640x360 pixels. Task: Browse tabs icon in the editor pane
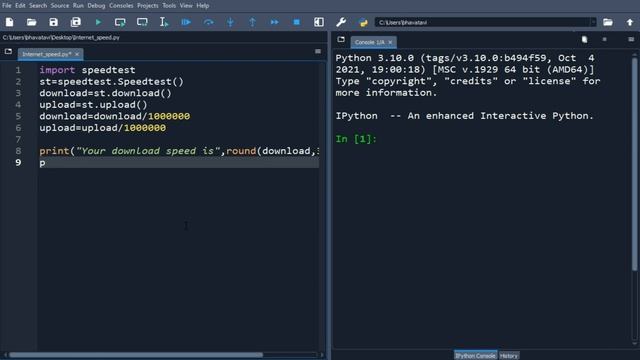[x=8, y=51]
